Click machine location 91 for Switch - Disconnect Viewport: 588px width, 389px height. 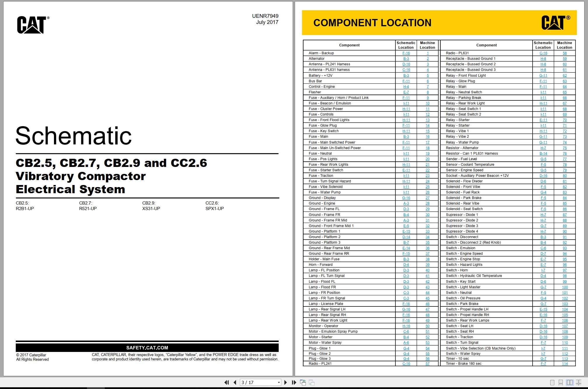[x=565, y=237]
